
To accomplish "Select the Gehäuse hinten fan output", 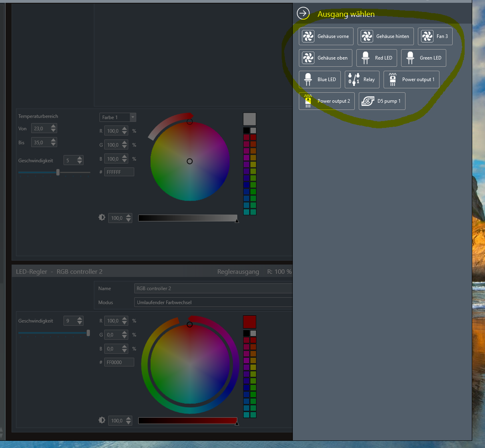I will pyautogui.click(x=385, y=36).
